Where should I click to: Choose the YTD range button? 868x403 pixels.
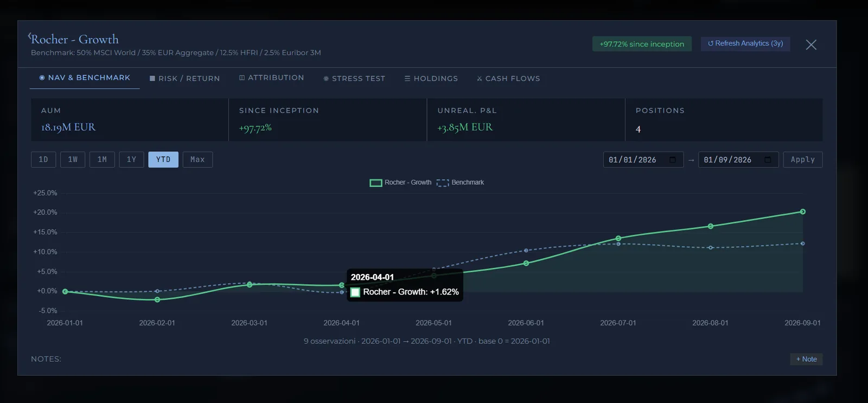click(163, 159)
